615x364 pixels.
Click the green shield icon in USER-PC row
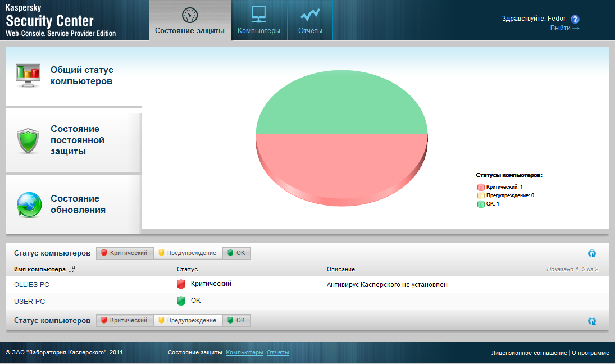click(x=181, y=301)
